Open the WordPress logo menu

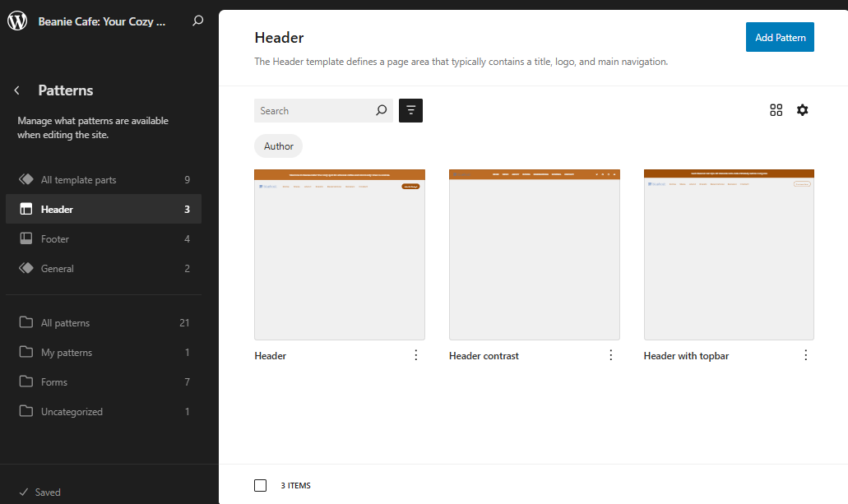coord(17,21)
